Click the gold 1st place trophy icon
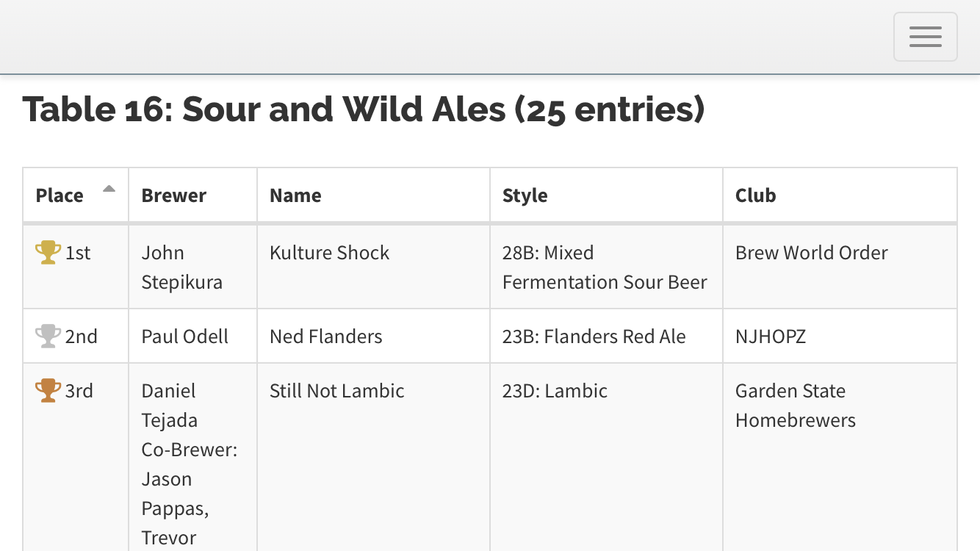Screen dimensions: 980x551 [48, 253]
